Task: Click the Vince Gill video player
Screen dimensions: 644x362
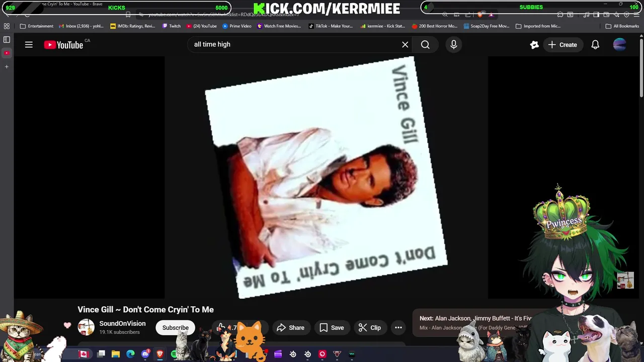Action: 326,177
